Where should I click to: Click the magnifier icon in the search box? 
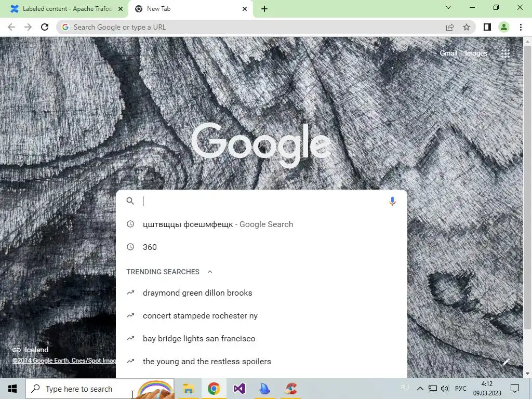pos(130,201)
